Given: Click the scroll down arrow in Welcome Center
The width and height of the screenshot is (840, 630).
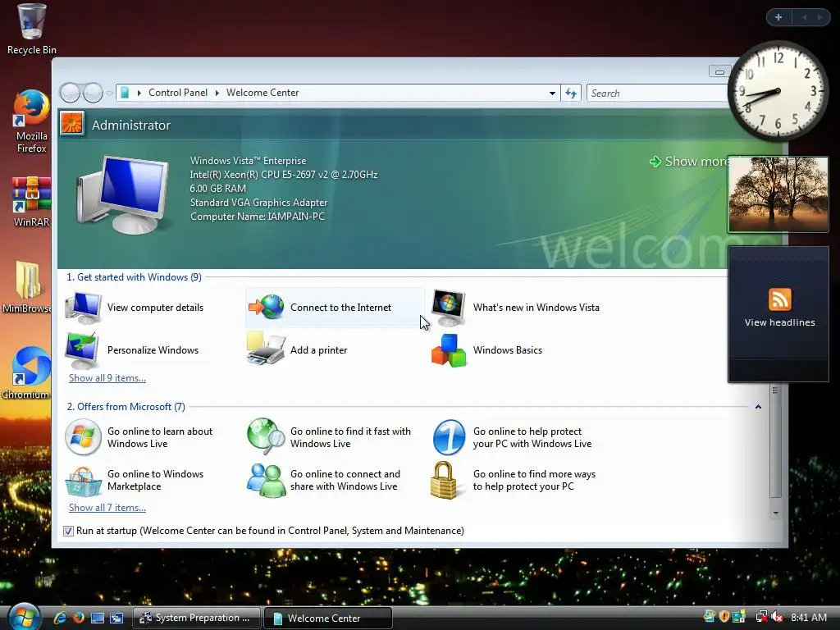Looking at the screenshot, I should tap(775, 514).
